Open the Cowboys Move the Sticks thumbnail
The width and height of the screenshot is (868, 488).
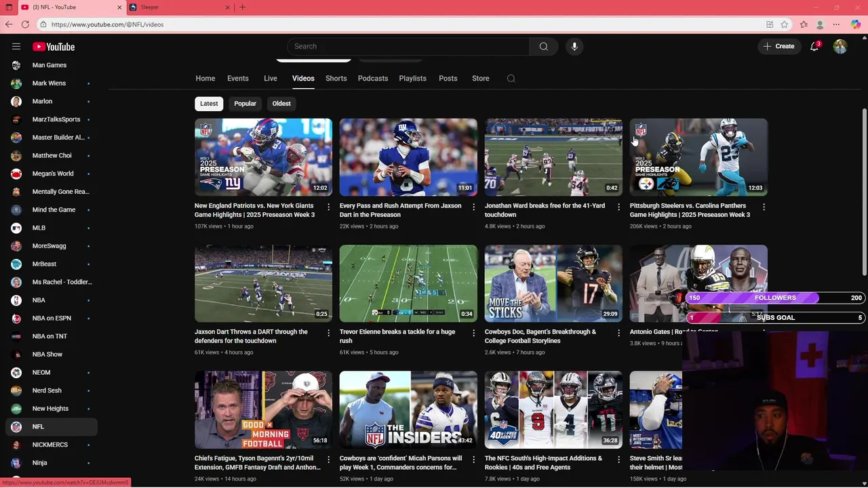(x=553, y=283)
